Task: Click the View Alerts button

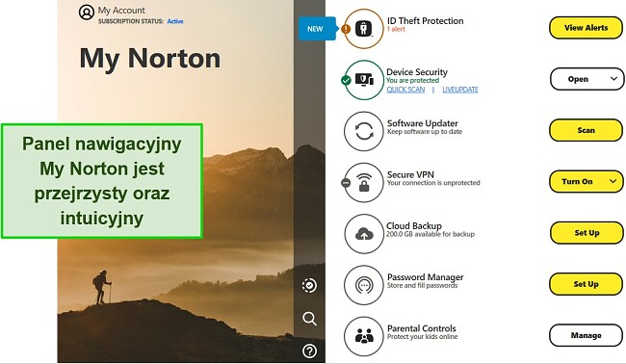Action: 586,28
